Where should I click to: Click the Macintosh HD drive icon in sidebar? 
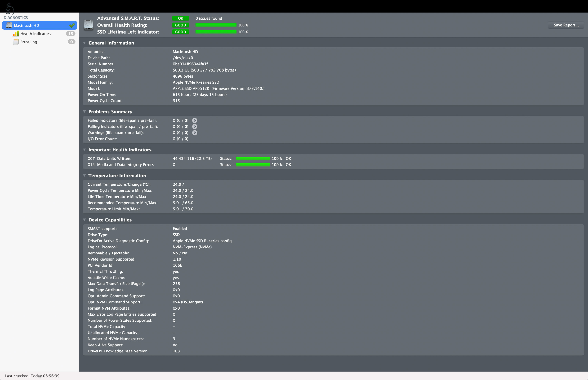click(x=9, y=25)
